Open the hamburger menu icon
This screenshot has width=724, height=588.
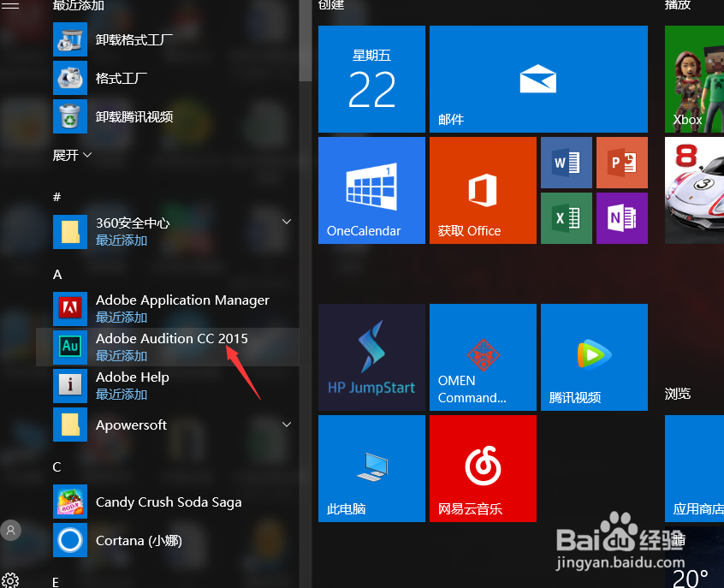(10, 5)
